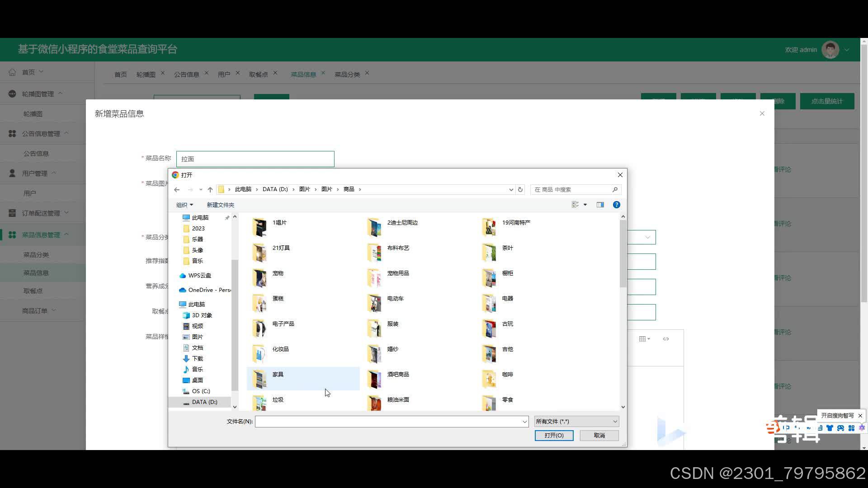Screen dimensions: 868x488
Task: Open the file dialog help icon
Action: click(616, 205)
